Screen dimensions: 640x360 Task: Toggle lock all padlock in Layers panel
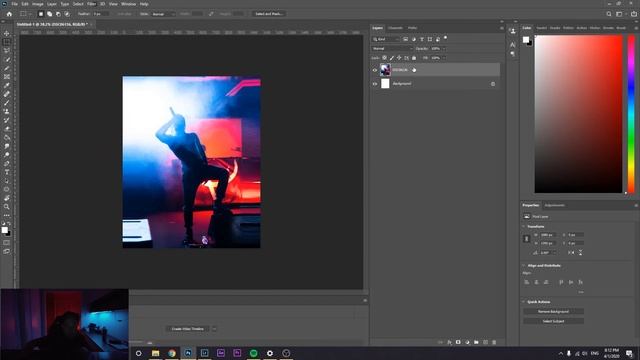pyautogui.click(x=414, y=58)
